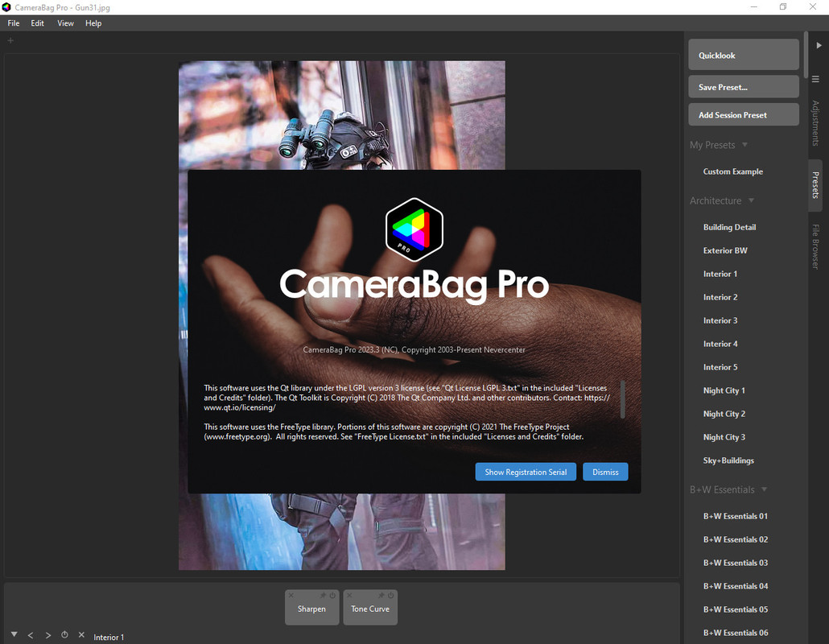Click the plus icon to add a tab
This screenshot has width=829, height=644.
tap(10, 40)
